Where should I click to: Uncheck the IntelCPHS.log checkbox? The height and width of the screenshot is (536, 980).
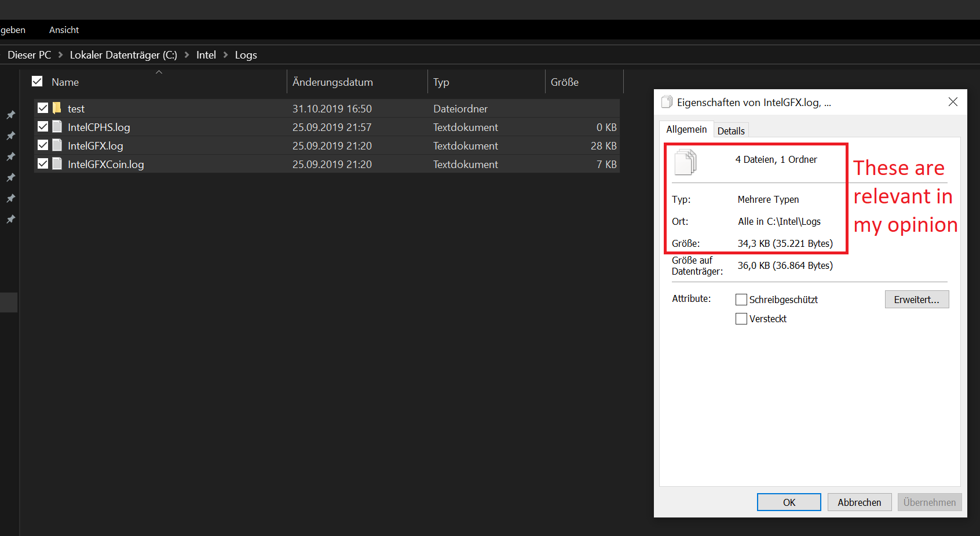click(42, 126)
